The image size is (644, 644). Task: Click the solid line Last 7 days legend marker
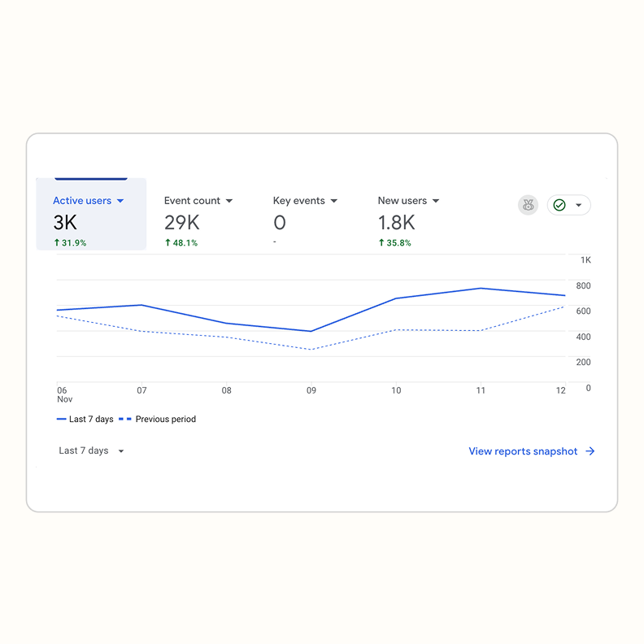61,420
